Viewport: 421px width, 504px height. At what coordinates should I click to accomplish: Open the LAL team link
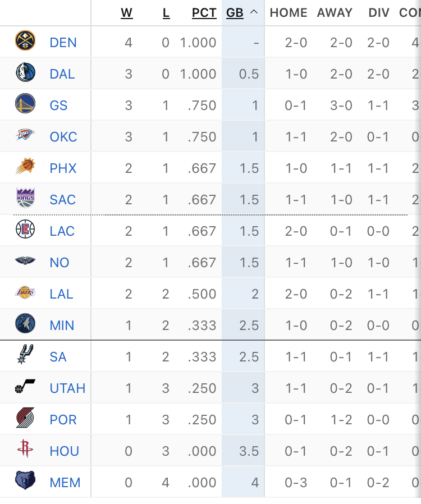point(61,294)
